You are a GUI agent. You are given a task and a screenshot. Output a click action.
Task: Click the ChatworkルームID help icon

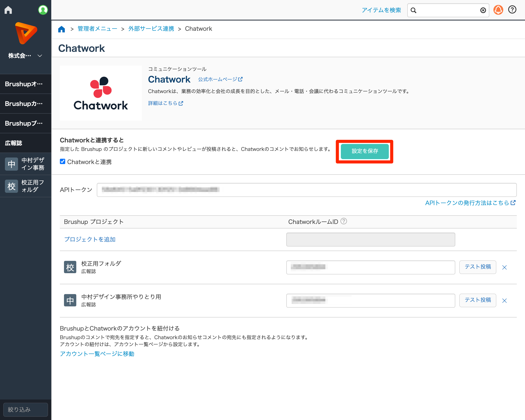(344, 221)
